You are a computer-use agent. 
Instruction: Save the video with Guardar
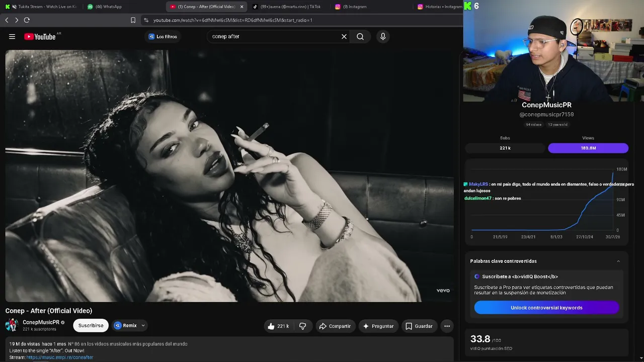(x=419, y=326)
